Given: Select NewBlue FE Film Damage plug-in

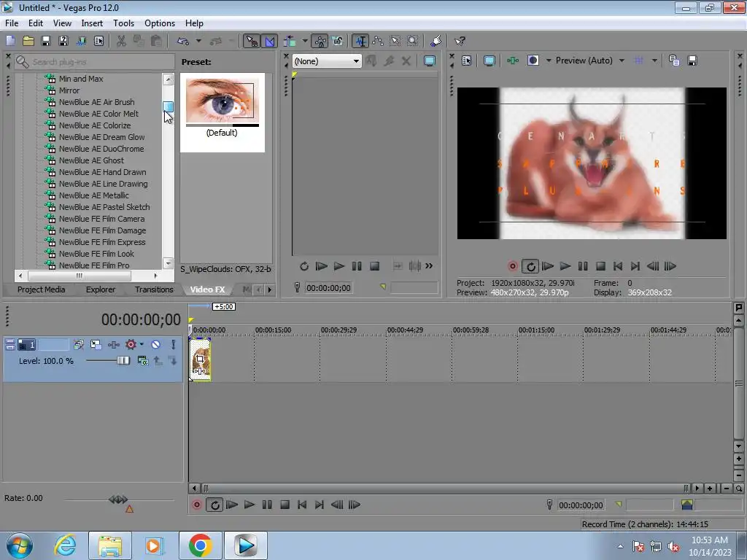Looking at the screenshot, I should [102, 230].
